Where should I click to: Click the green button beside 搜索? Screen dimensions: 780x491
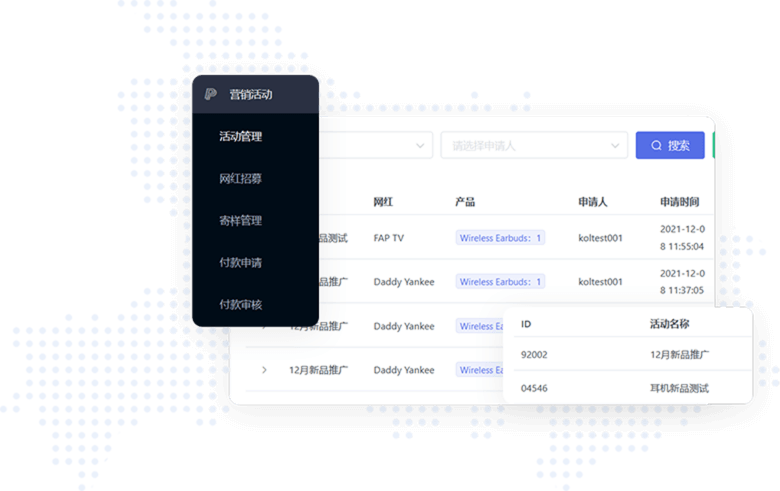click(x=714, y=145)
